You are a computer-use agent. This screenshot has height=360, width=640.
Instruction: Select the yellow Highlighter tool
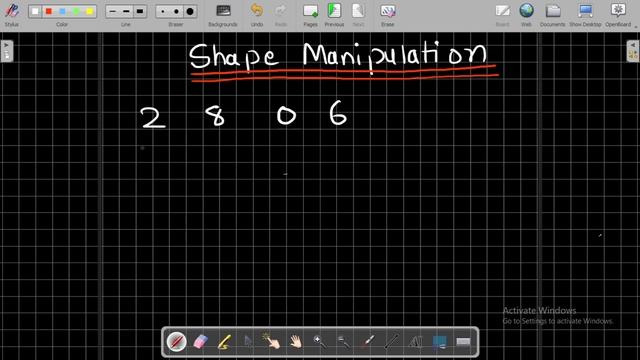(224, 342)
